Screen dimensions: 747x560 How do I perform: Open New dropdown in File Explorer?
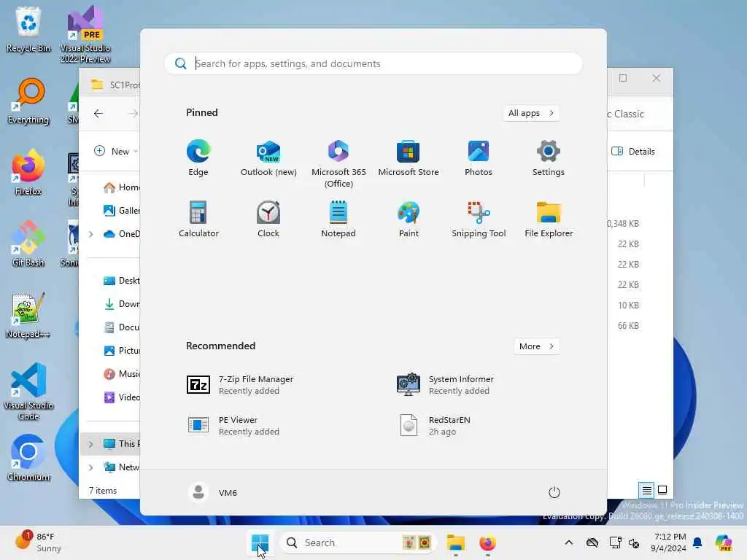point(115,151)
